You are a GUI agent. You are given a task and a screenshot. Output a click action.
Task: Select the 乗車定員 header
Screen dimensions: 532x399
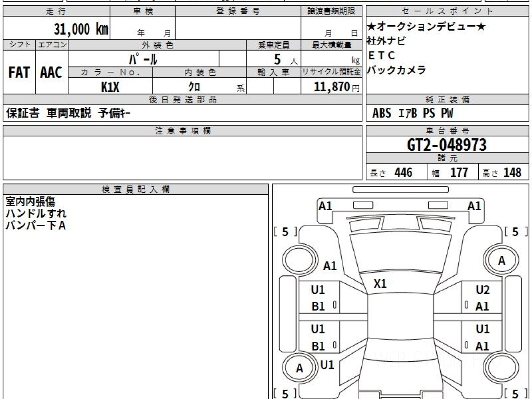(x=274, y=45)
